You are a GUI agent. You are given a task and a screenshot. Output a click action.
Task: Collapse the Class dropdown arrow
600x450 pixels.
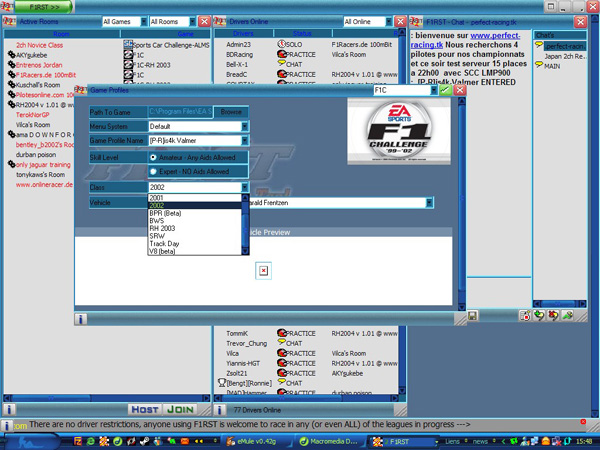pos(245,187)
